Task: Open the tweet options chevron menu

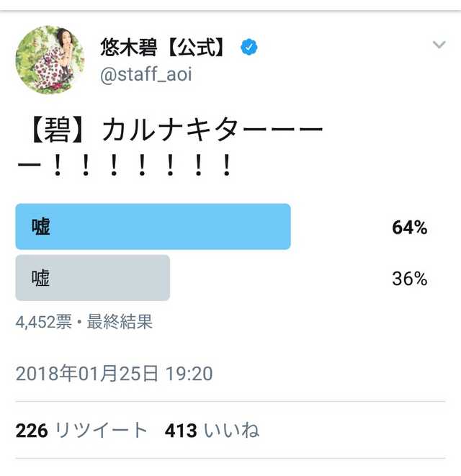Action: click(x=439, y=45)
